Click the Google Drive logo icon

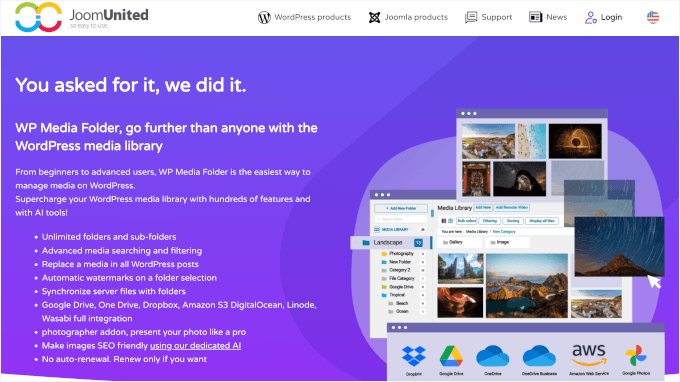click(451, 356)
